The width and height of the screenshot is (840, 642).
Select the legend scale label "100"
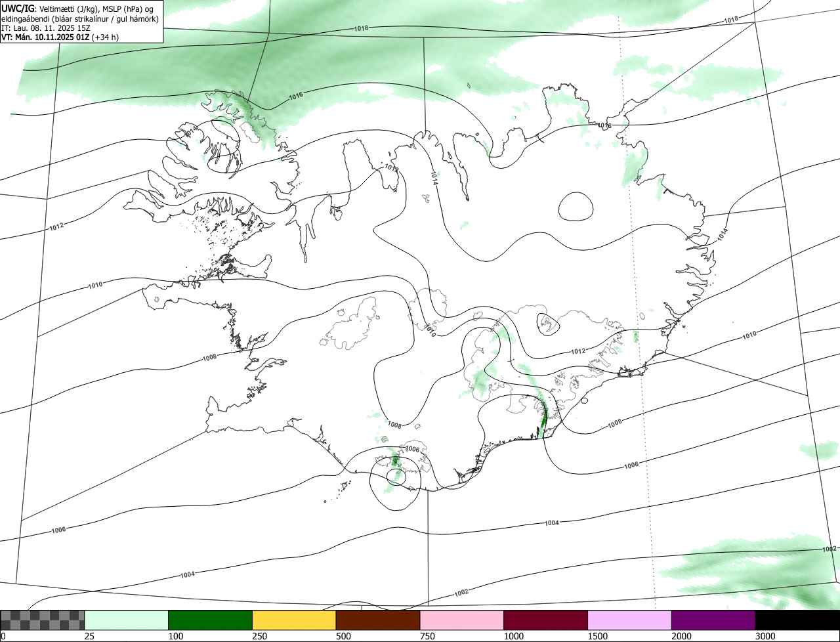pos(176,636)
